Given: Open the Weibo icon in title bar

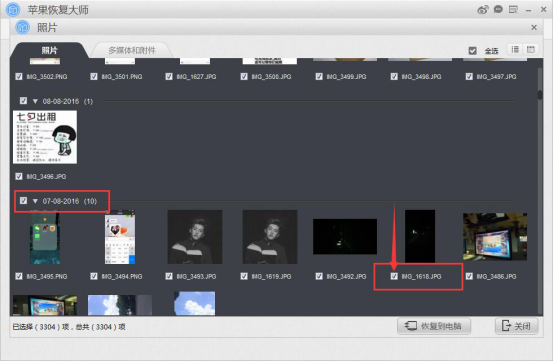Looking at the screenshot, I should (x=483, y=10).
